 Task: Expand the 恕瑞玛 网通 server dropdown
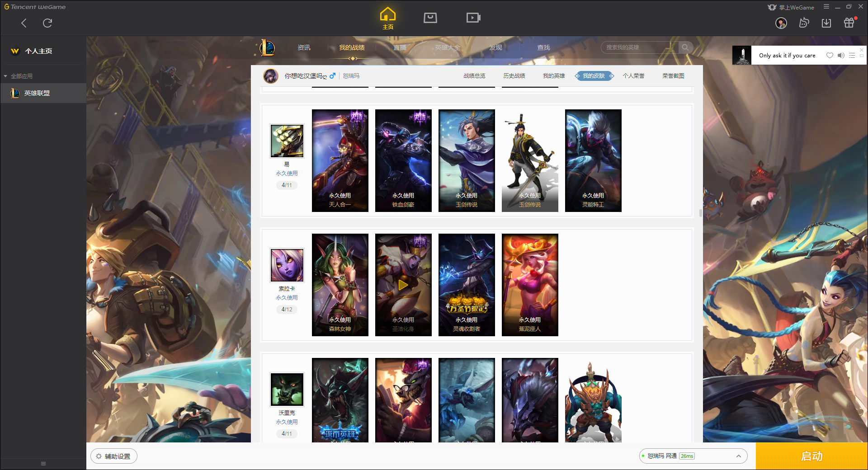[x=693, y=456]
